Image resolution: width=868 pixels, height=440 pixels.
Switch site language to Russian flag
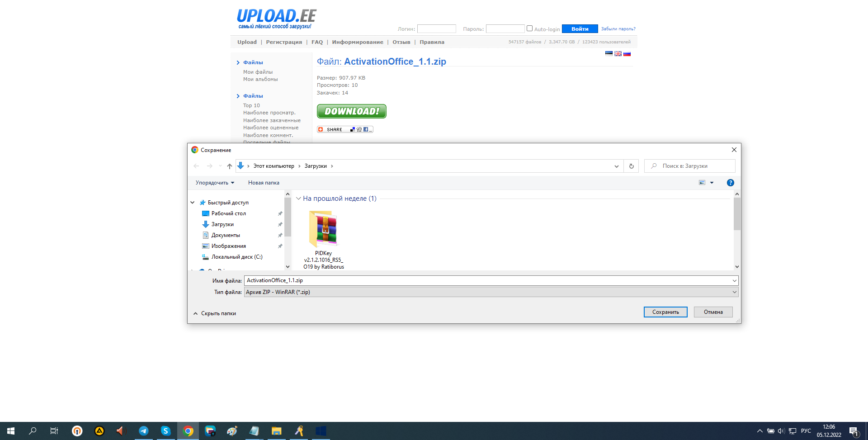click(627, 53)
